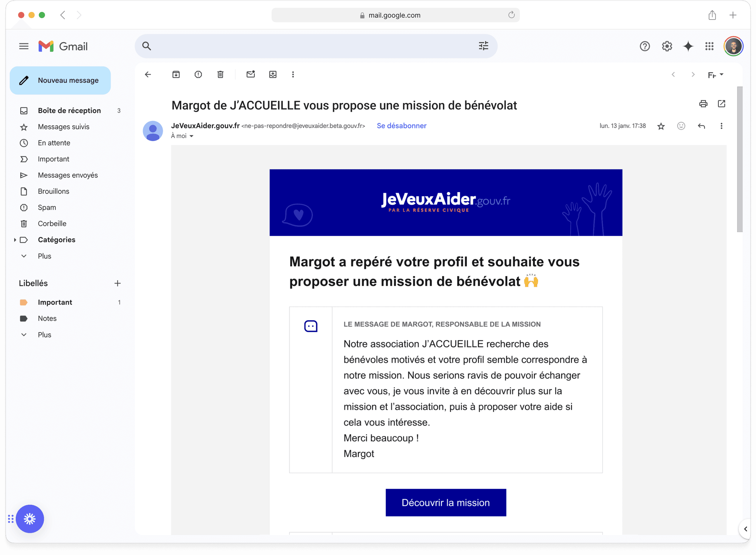This screenshot has height=555, width=756.
Task: Reply to the email
Action: 701,126
